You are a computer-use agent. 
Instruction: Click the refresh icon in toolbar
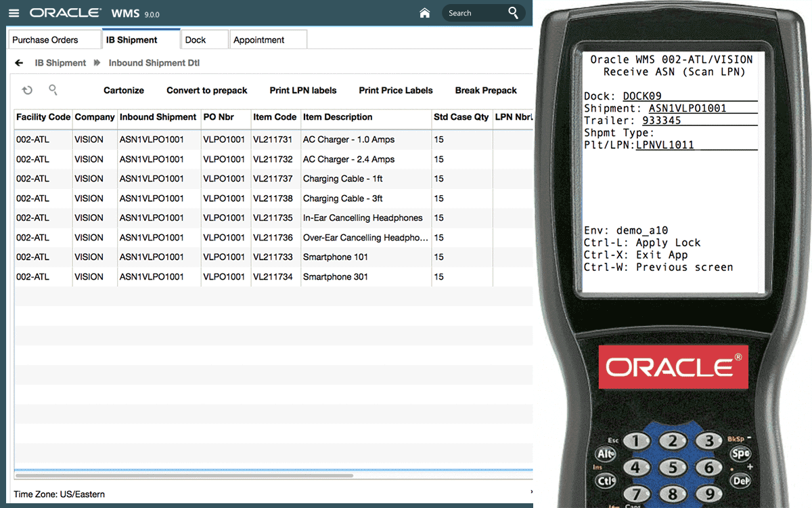pos(27,90)
